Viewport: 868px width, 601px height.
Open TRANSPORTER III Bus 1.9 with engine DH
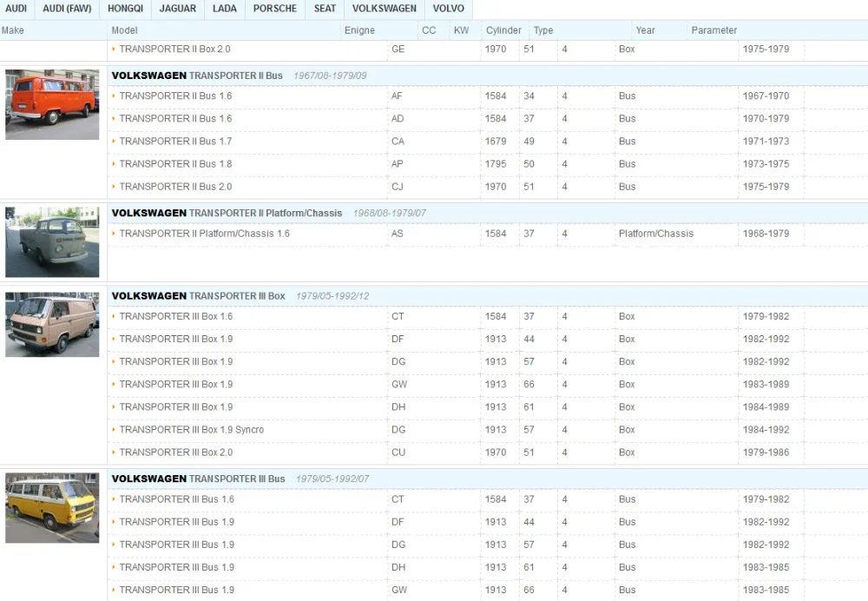(176, 567)
